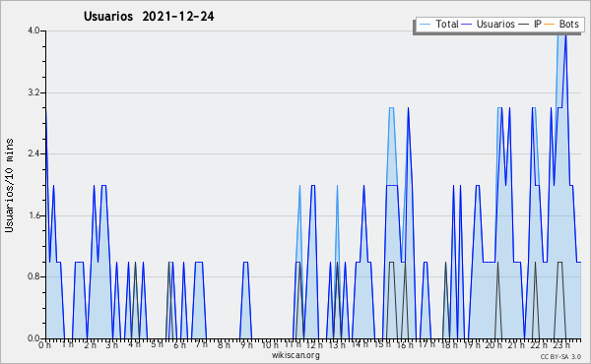This screenshot has width=591, height=364.
Task: Click the x-axis label '11 h'
Action: coord(293,345)
